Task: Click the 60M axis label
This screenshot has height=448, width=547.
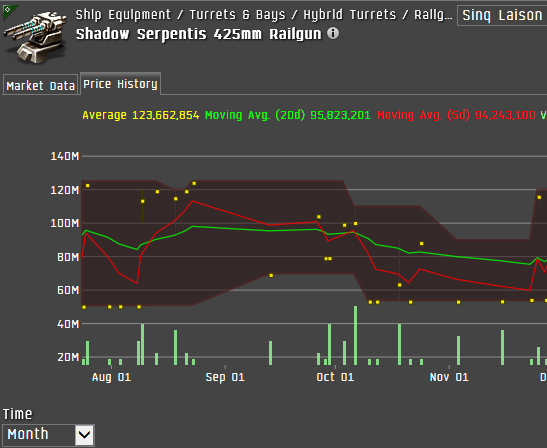Action: [68, 290]
